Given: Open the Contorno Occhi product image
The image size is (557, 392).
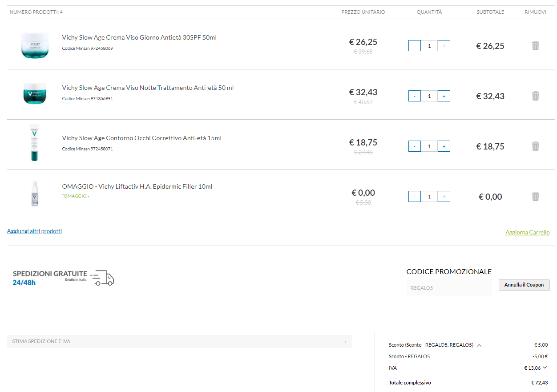Looking at the screenshot, I should click(34, 143).
